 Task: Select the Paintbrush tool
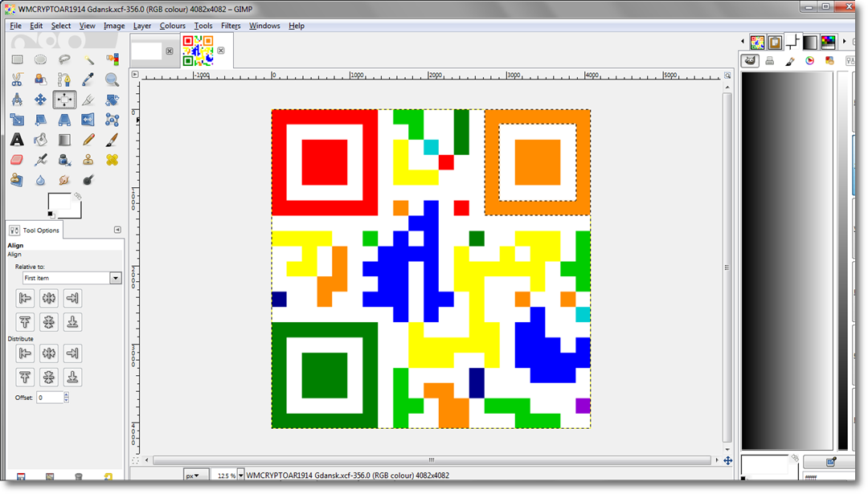112,140
